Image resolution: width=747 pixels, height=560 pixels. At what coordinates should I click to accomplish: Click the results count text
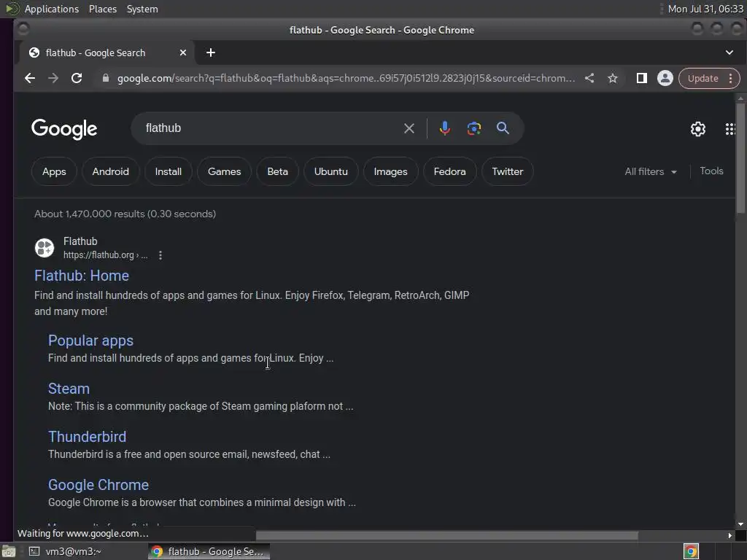[x=125, y=214]
